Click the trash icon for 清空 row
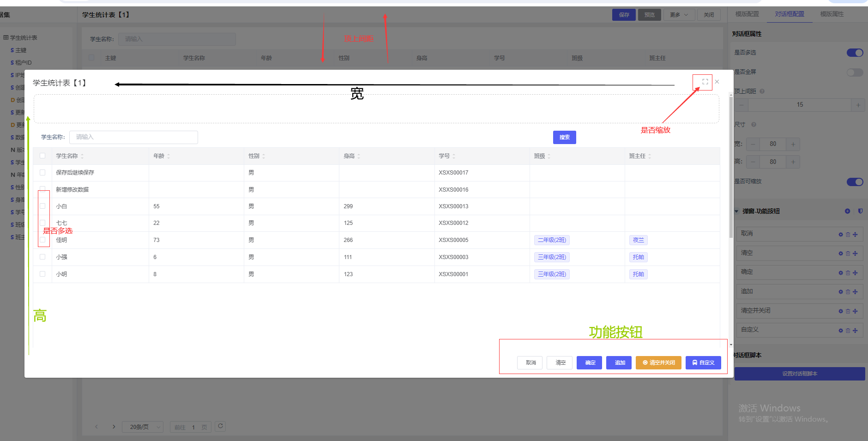The image size is (868, 441). coord(848,254)
